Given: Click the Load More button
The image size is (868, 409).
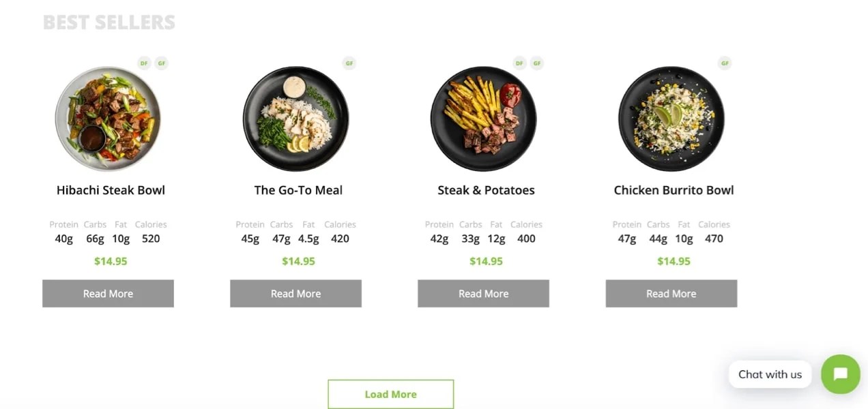Looking at the screenshot, I should (390, 394).
